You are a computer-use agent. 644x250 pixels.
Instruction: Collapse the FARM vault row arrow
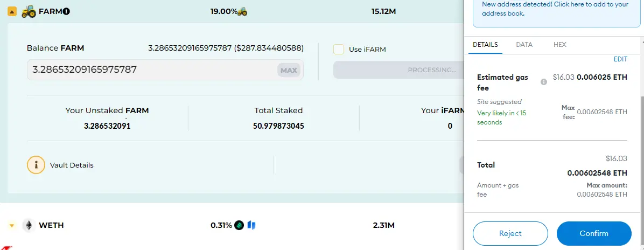(x=12, y=12)
